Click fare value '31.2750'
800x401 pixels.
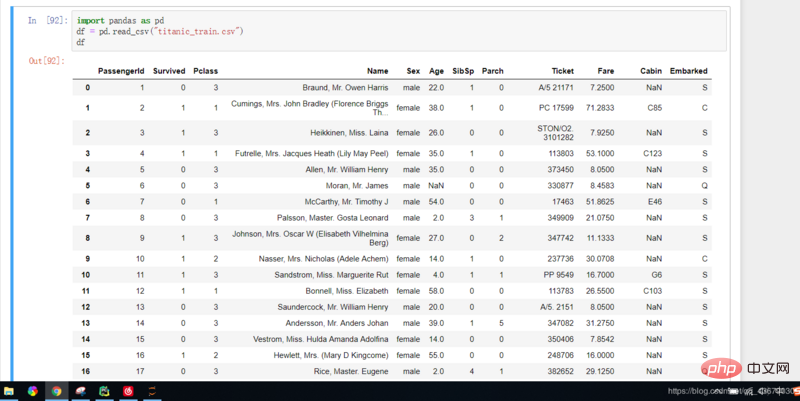click(x=600, y=323)
